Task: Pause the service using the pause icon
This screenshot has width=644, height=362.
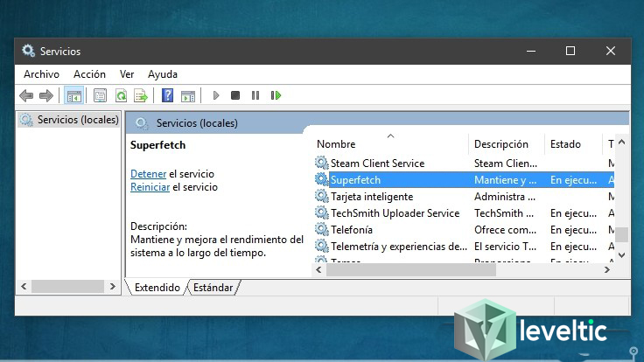Action: click(255, 95)
